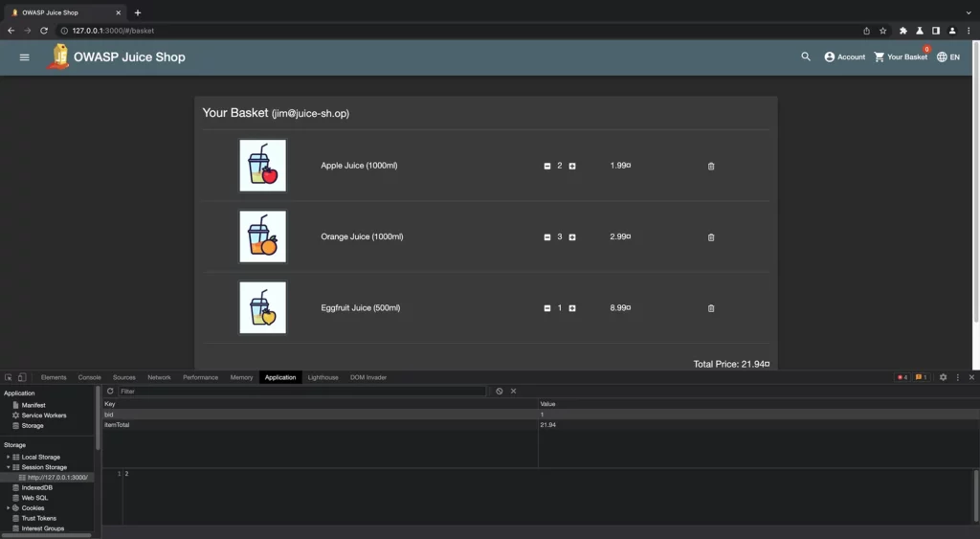This screenshot has width=980, height=539.
Task: Open the Account menu
Action: [x=844, y=56]
